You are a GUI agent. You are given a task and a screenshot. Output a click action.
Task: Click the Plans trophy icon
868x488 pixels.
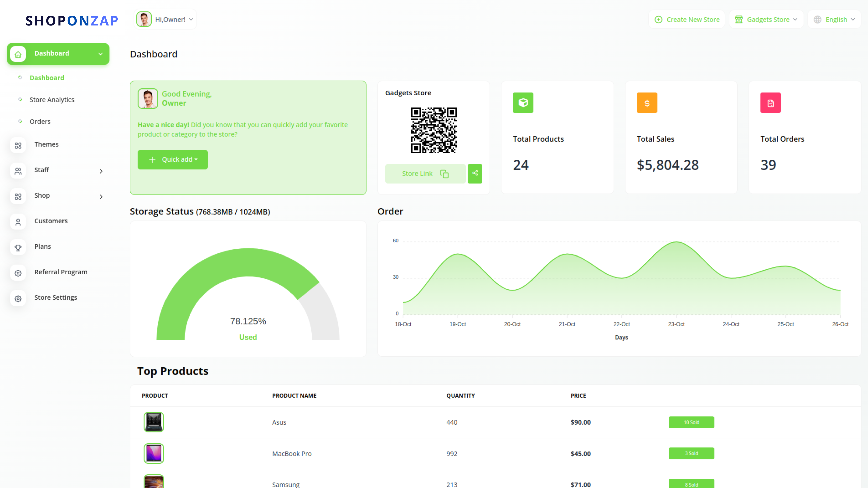[x=18, y=247]
